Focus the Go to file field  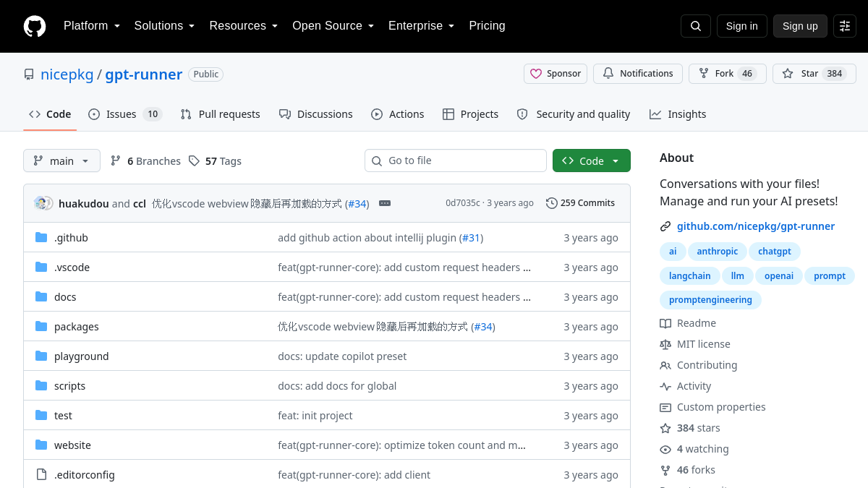[x=456, y=160]
